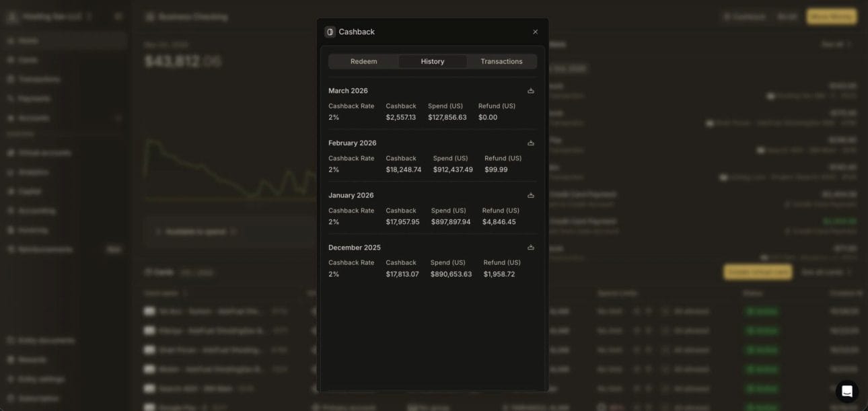This screenshot has height=411, width=868.
Task: Go to Home in the sidebar
Action: tap(28, 40)
